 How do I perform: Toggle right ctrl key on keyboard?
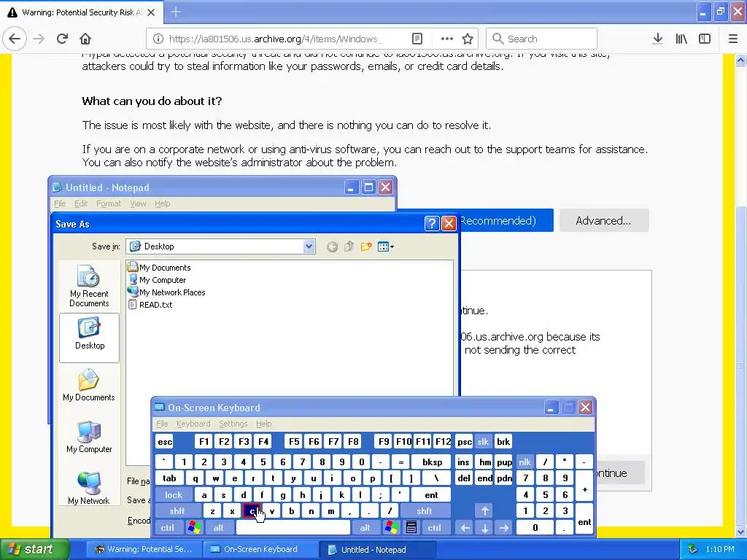435,528
